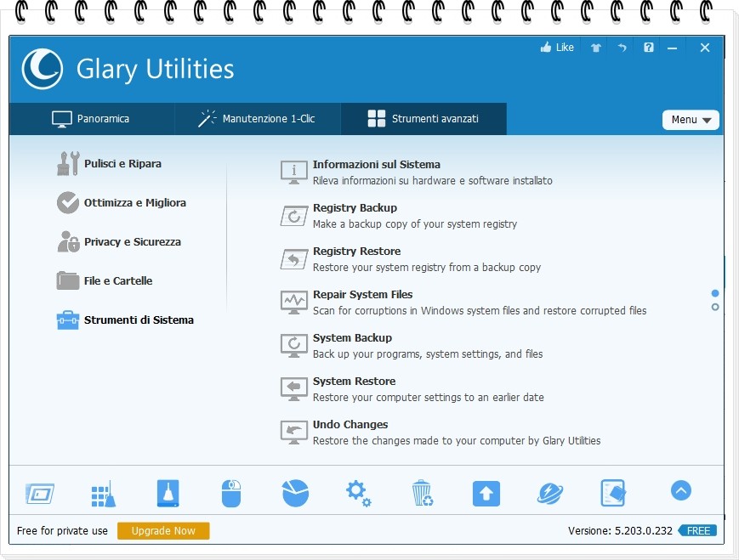Select the second page indicator dot
The height and width of the screenshot is (560, 739).
tap(715, 307)
